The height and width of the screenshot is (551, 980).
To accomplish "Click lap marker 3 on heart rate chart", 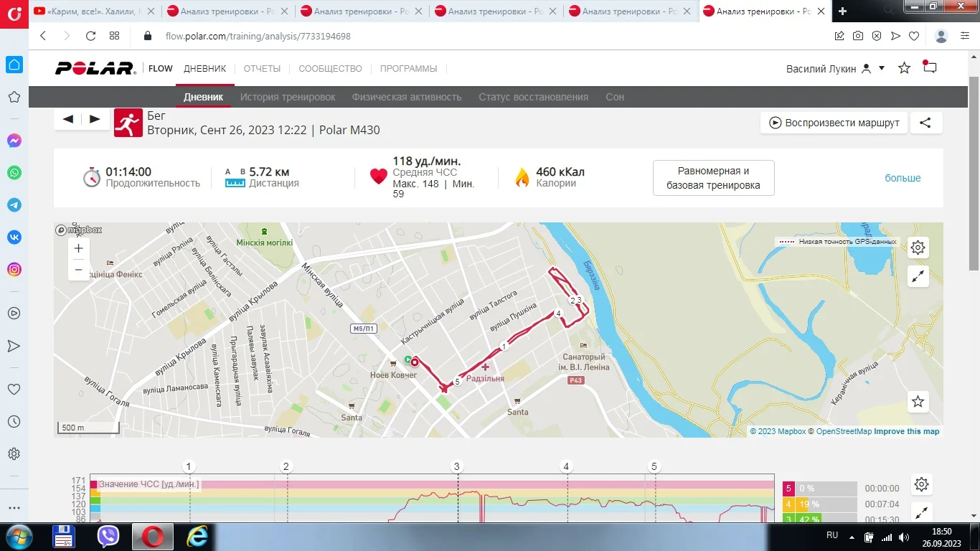I will [456, 466].
